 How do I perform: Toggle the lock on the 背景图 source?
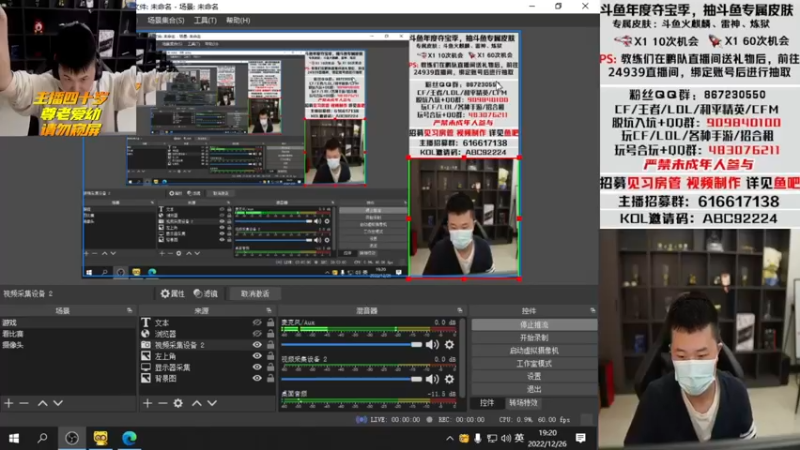pyautogui.click(x=270, y=378)
